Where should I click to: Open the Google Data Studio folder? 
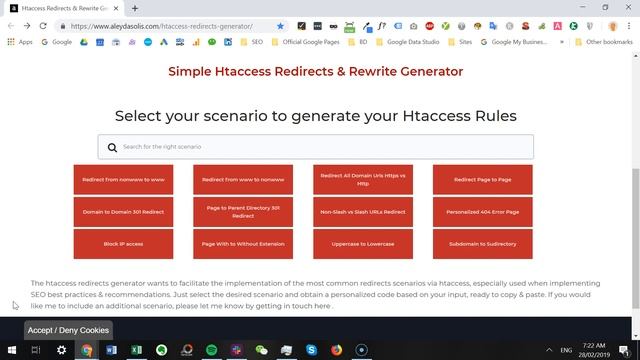tap(408, 42)
